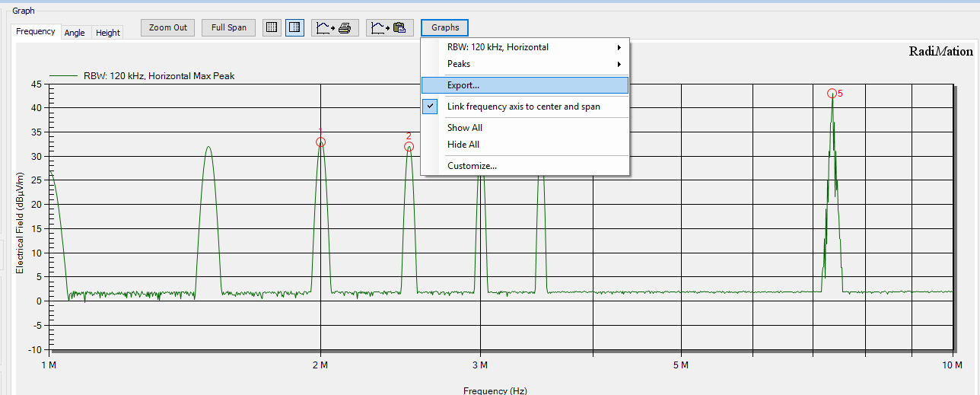Screen dimensions: 980x395
Task: Open the Customize... menu entry
Action: click(x=472, y=166)
